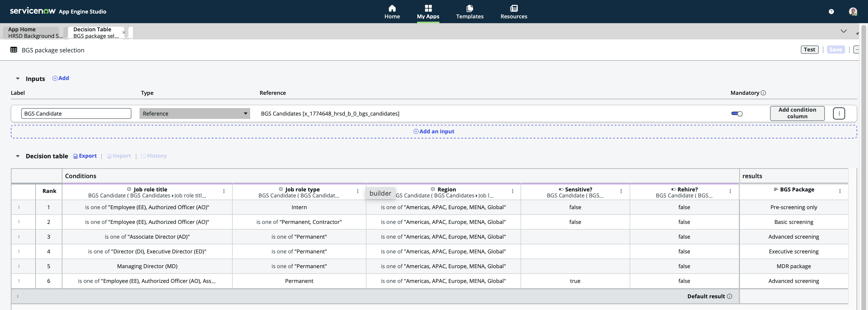This screenshot has height=310, width=868.
Task: Open Job role type column menu
Action: (x=357, y=191)
